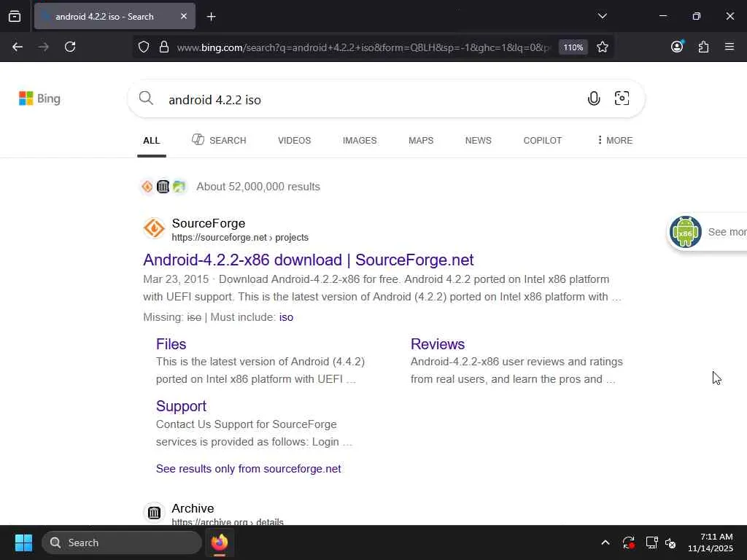Click the Firefox View icon

coord(15,16)
